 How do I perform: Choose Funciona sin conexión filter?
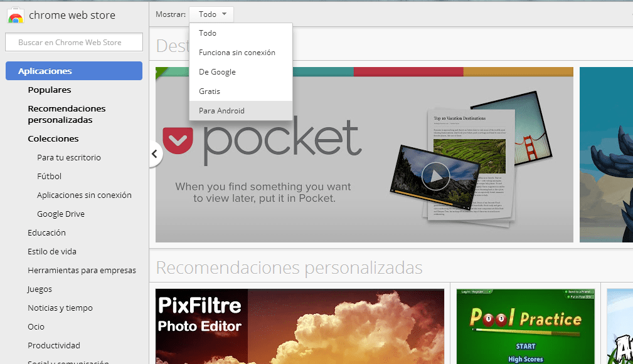click(241, 53)
